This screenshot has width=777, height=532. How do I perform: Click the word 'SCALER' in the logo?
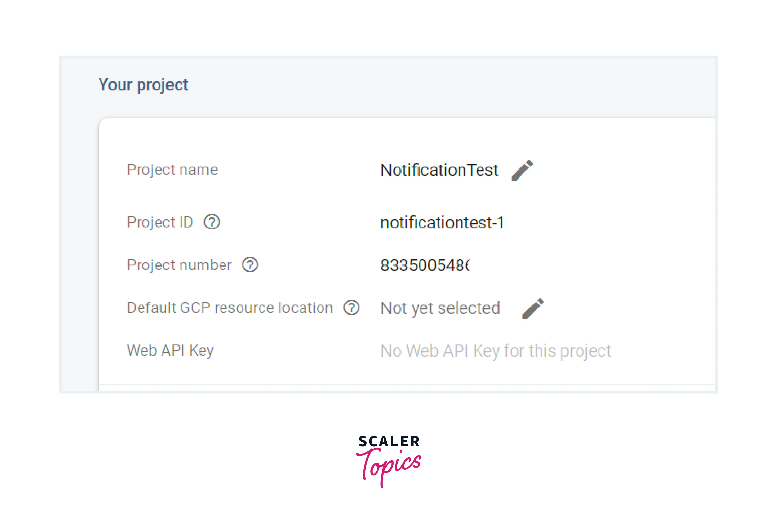pyautogui.click(x=389, y=442)
